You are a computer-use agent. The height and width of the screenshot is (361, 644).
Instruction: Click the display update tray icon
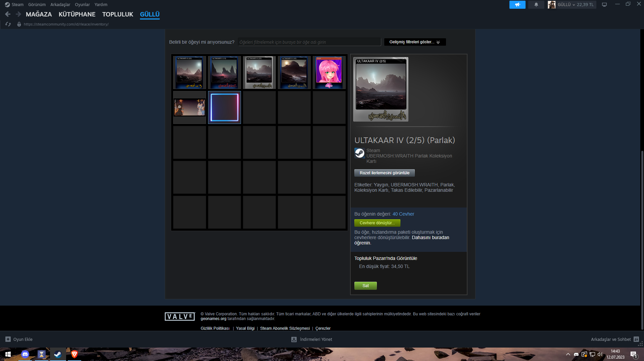point(584,354)
